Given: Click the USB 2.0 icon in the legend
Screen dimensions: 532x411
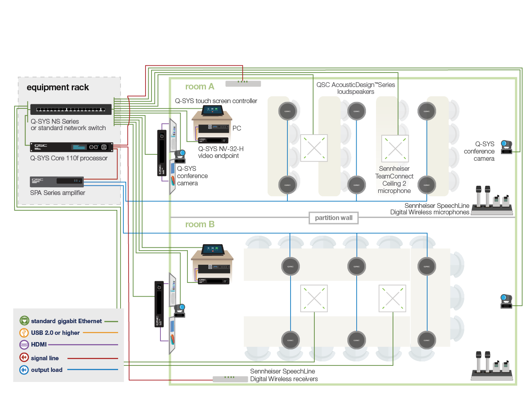Looking at the screenshot, I should (24, 332).
